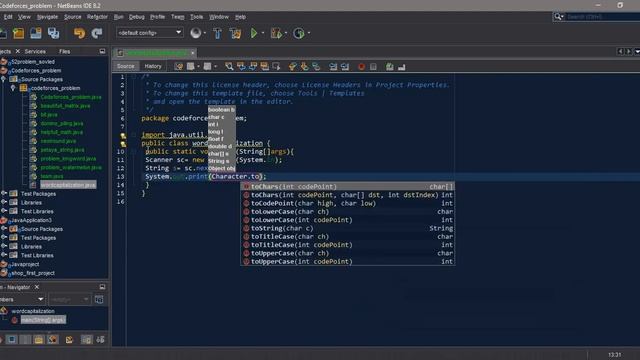This screenshot has width=640, height=360.
Task: Click the Previous Bookmark icon
Action: 292,66
